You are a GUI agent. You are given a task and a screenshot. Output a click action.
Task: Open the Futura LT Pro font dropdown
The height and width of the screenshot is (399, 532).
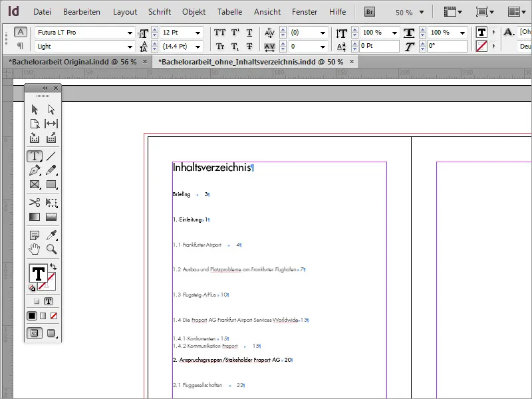click(130, 33)
